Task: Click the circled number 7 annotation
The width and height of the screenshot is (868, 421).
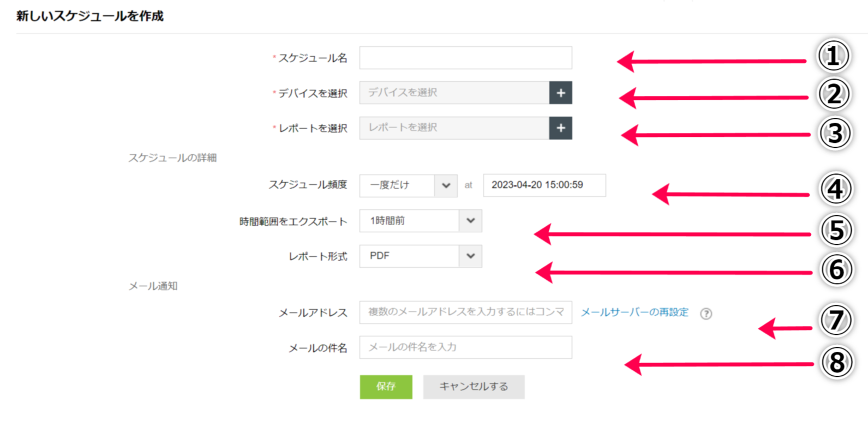Action: (836, 321)
